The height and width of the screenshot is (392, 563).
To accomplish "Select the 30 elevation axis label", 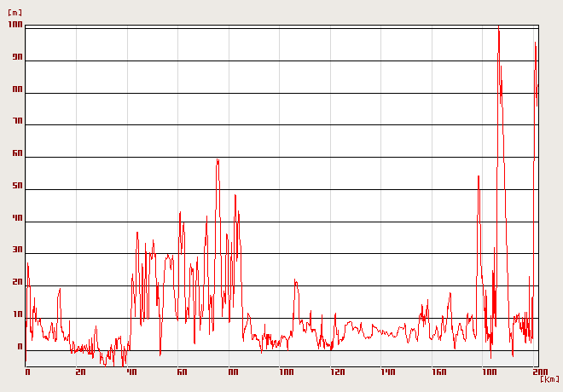I will coord(17,250).
